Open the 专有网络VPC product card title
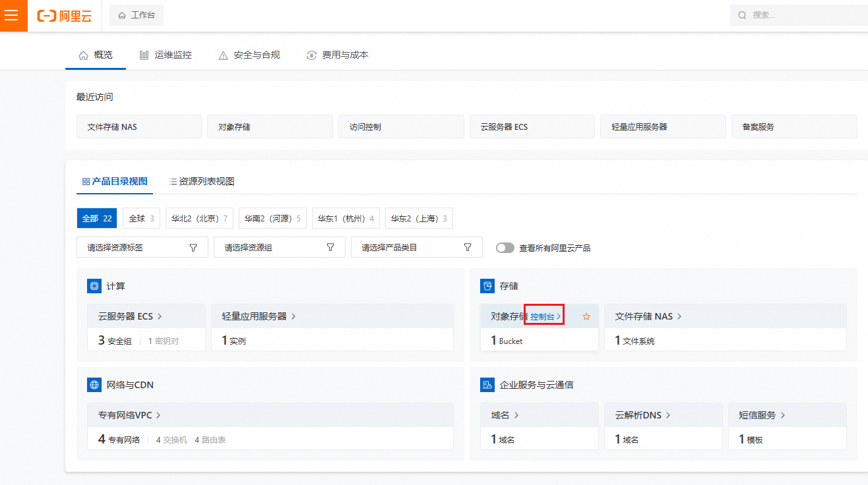868x485 pixels. click(x=129, y=415)
